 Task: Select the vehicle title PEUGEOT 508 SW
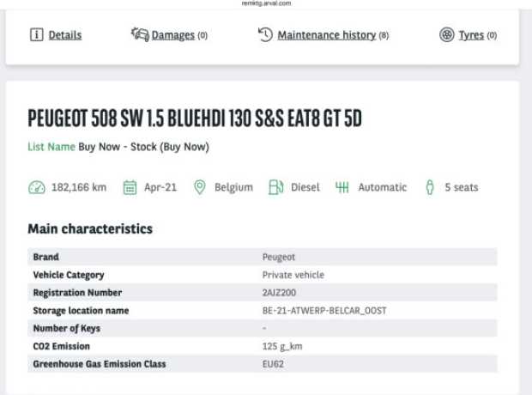(195, 118)
